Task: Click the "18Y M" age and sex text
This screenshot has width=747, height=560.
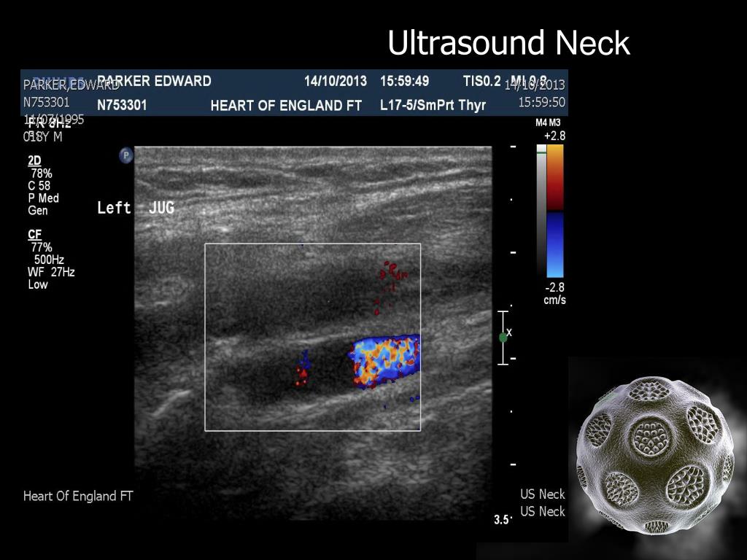Action: (43, 137)
